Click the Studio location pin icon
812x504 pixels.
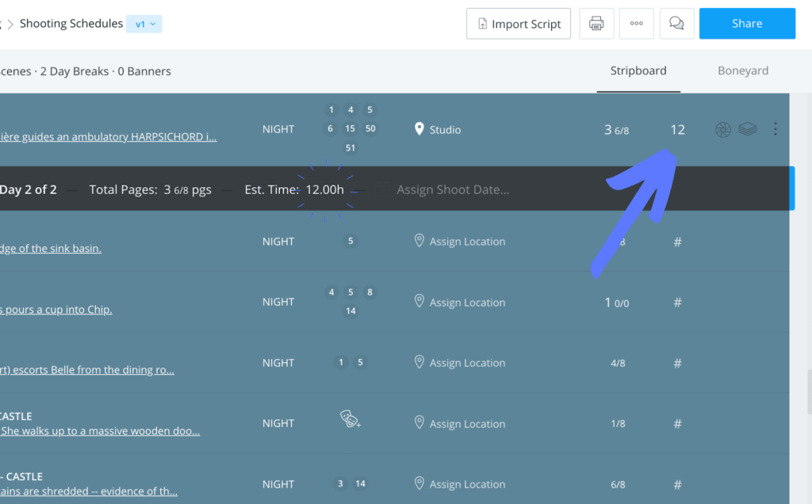tap(419, 129)
